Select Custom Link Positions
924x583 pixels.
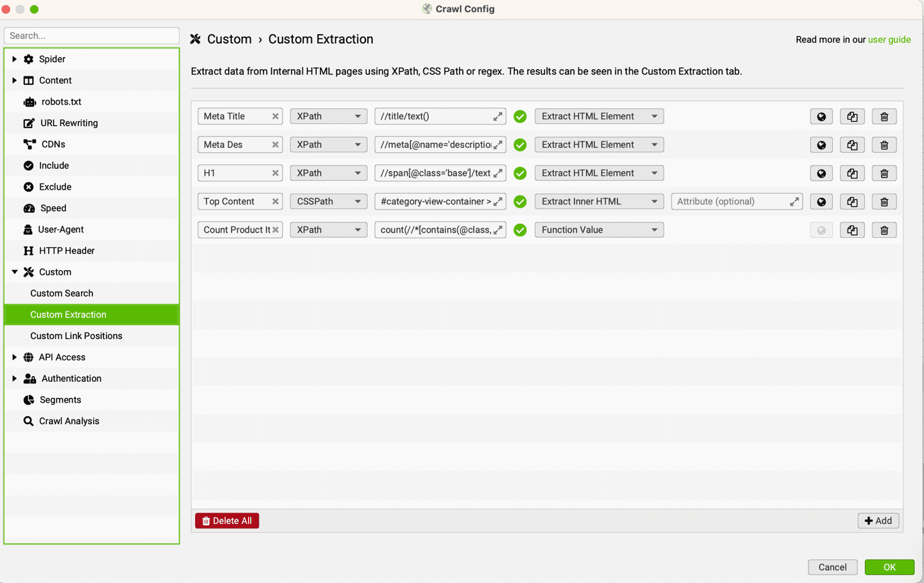[76, 336]
